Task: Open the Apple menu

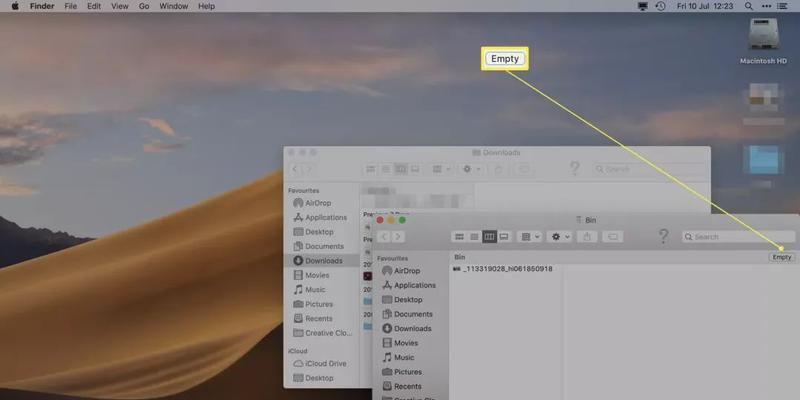Action: click(x=15, y=6)
